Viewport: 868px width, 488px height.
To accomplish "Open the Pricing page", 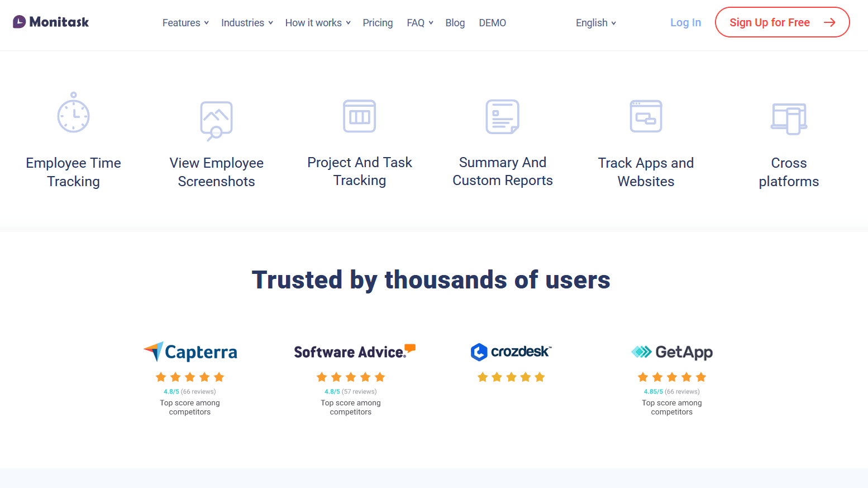I will [378, 23].
